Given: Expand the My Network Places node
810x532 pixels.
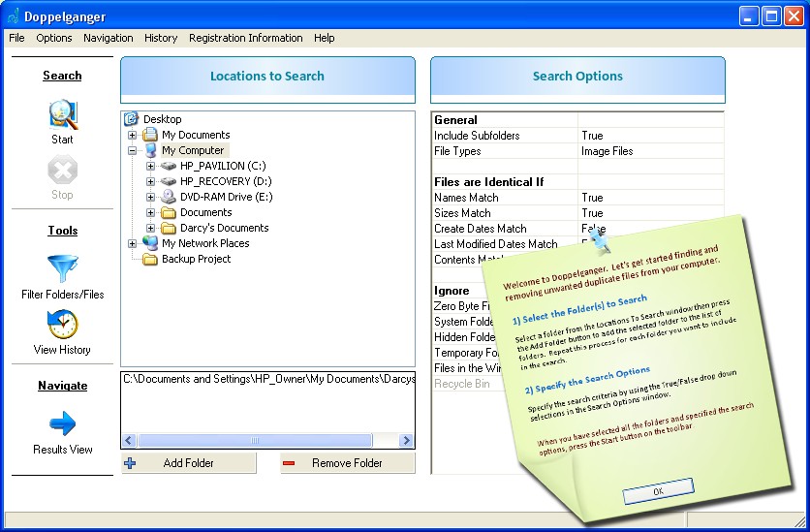Looking at the screenshot, I should 132,243.
